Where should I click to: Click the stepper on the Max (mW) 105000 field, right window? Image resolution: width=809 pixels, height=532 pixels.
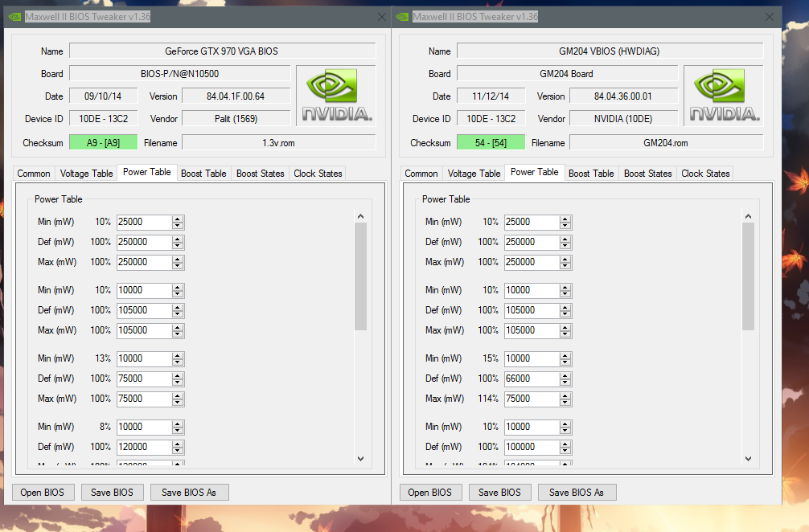(565, 330)
